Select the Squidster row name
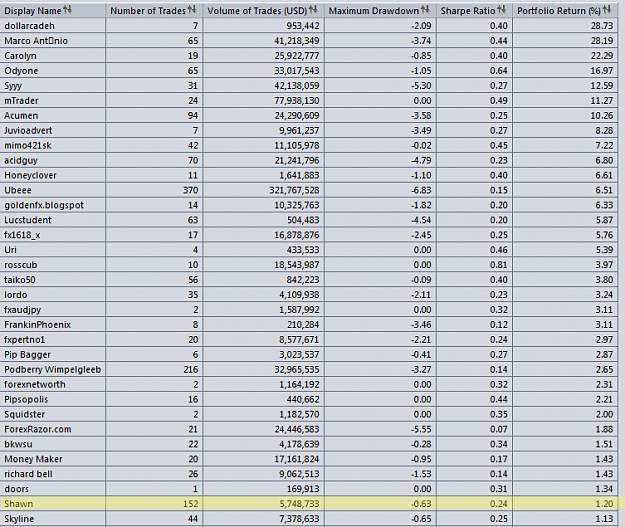 [24, 415]
